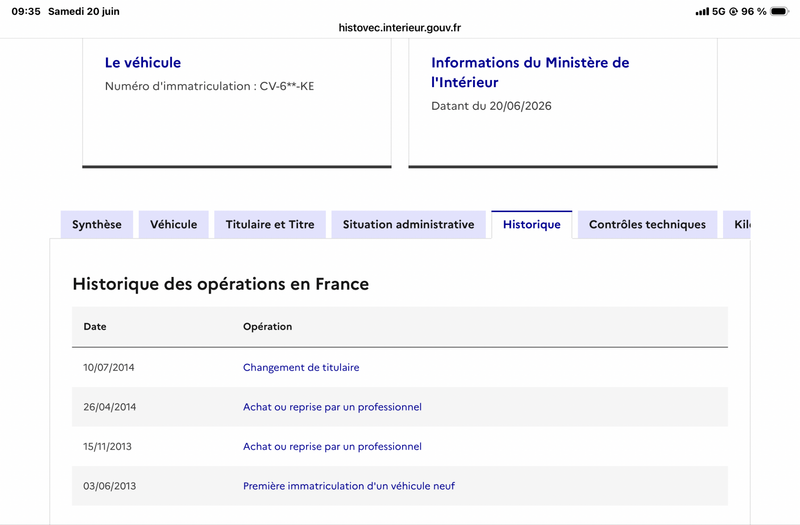Click the Informations du Ministère de l'Intérieur heading
Viewport: 800px width, 525px height.
pos(530,72)
